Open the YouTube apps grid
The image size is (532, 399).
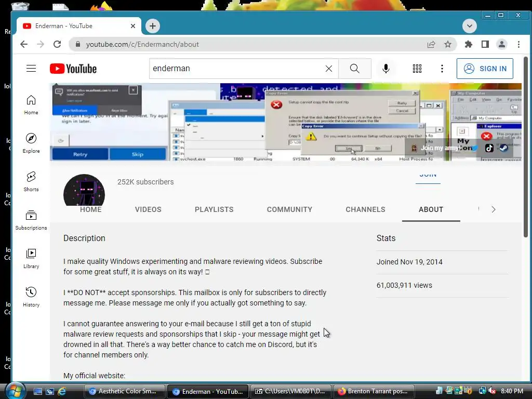(417, 69)
